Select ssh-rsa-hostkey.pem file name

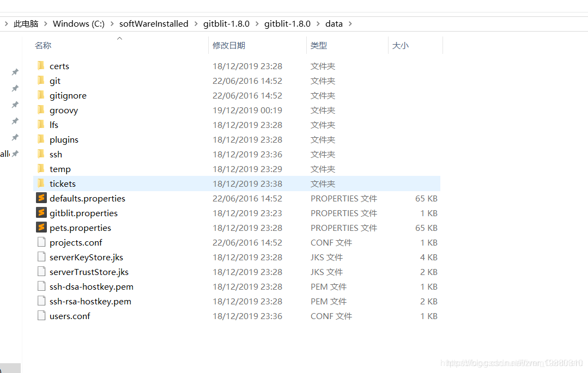pos(90,302)
